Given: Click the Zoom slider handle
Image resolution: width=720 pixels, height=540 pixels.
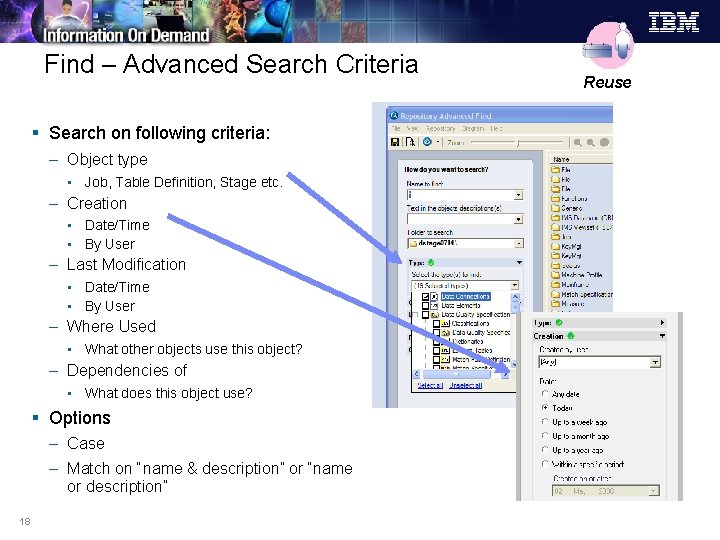Looking at the screenshot, I should [x=518, y=143].
